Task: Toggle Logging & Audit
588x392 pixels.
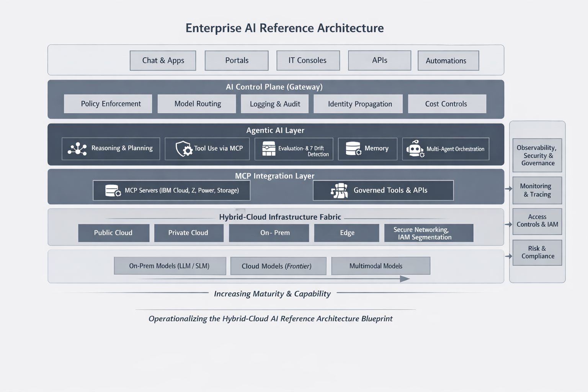Action: 274,104
